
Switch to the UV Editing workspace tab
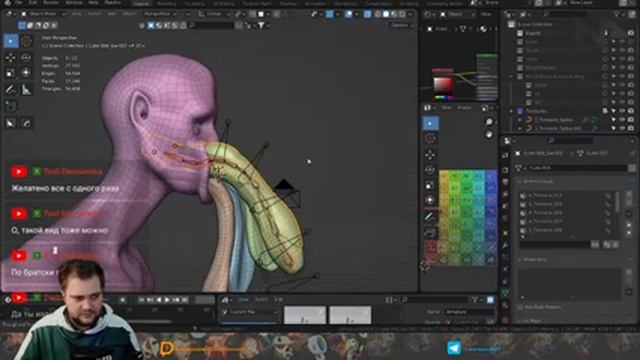223,3
